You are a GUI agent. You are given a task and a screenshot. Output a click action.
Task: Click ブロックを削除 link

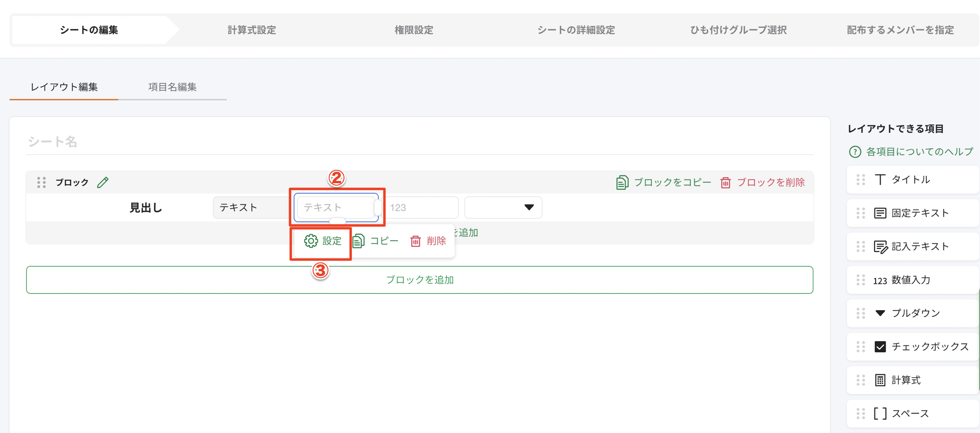(763, 182)
